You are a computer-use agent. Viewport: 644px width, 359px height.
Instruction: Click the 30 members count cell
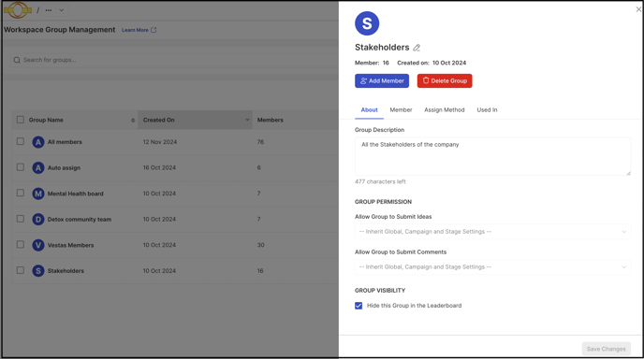(261, 245)
